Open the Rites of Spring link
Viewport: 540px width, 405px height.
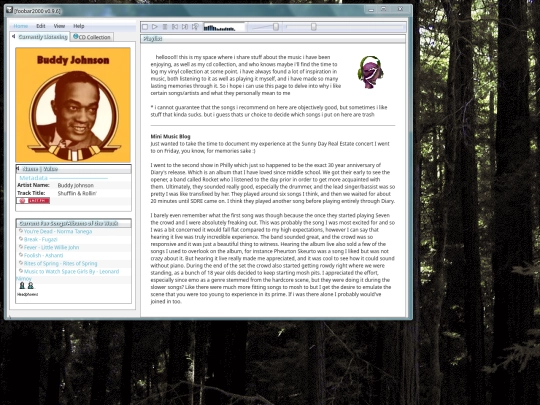click(61, 263)
